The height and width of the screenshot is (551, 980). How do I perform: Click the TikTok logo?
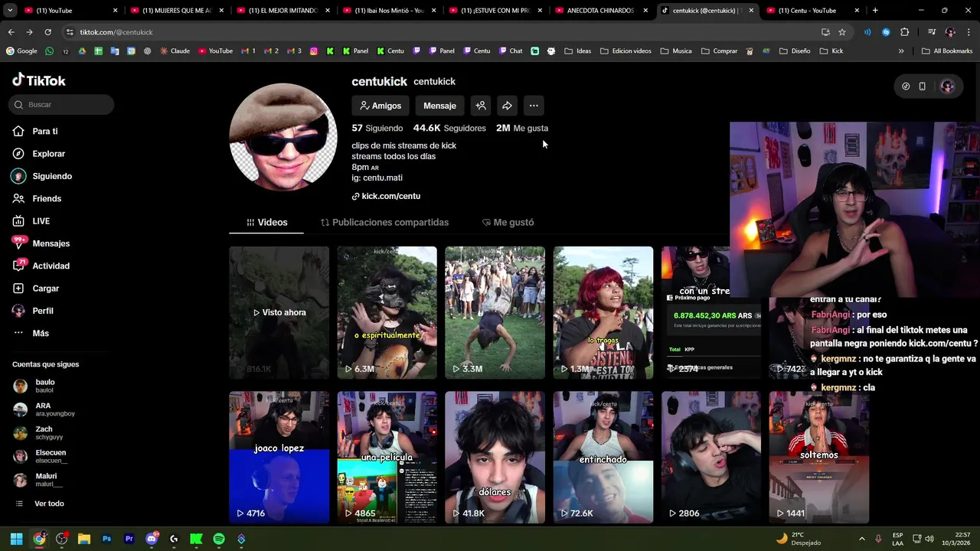coord(39,80)
